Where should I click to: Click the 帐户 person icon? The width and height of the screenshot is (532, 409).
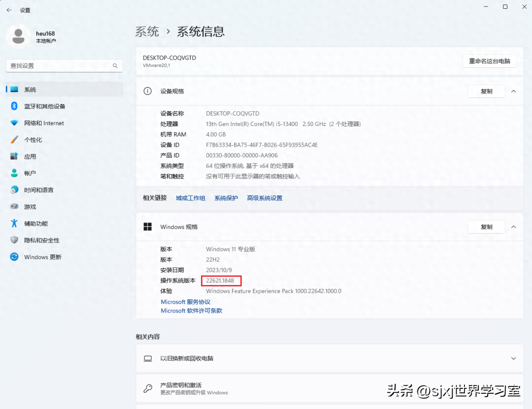pyautogui.click(x=14, y=173)
